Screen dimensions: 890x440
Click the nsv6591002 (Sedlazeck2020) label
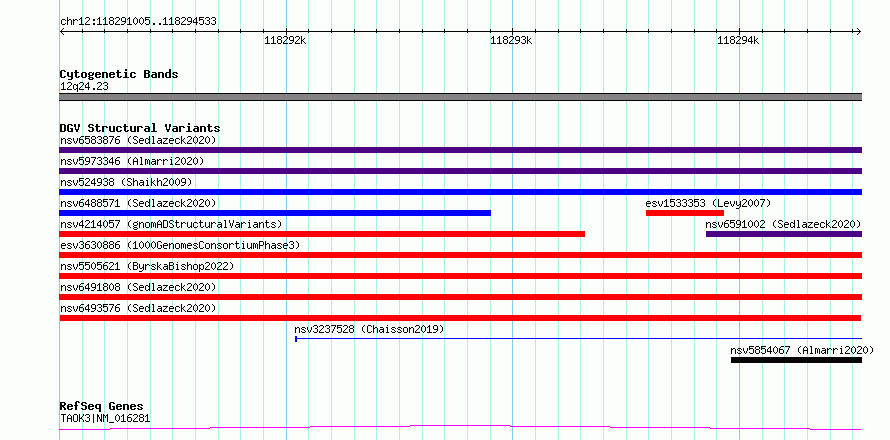point(783,224)
